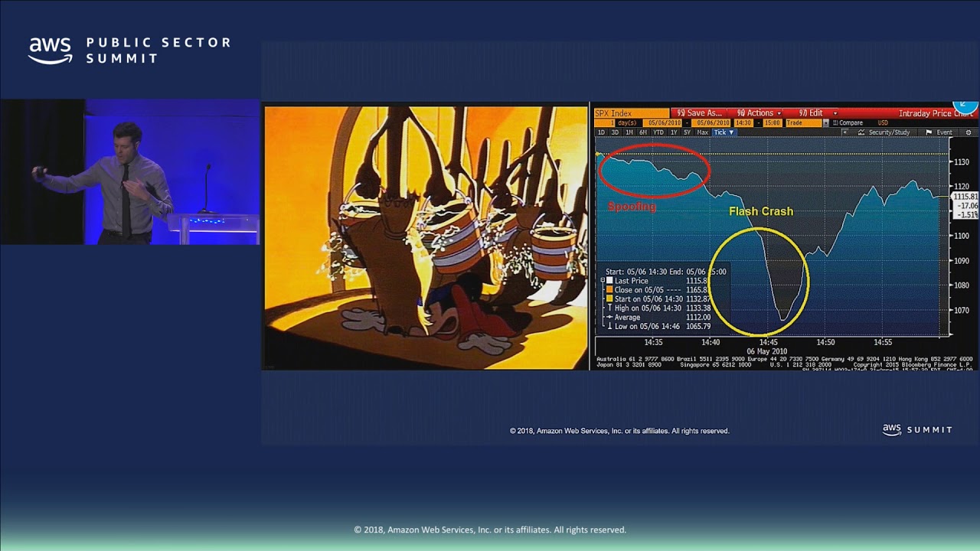Open the Tick interval dropdown
980x551 pixels.
tap(724, 132)
